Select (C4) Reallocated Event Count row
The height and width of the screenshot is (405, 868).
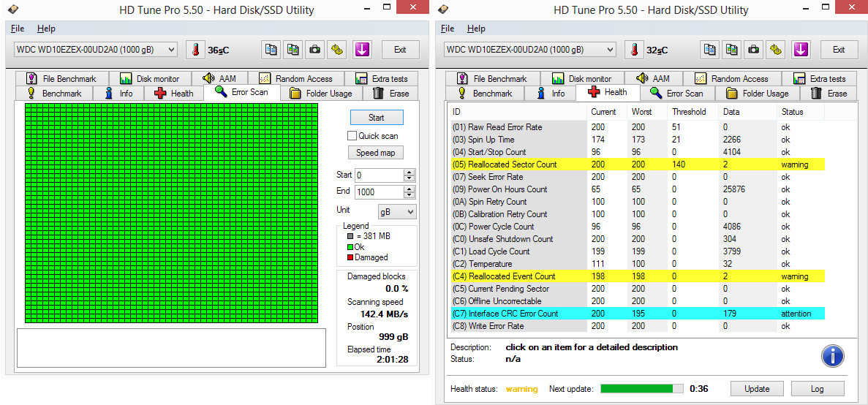pos(638,276)
